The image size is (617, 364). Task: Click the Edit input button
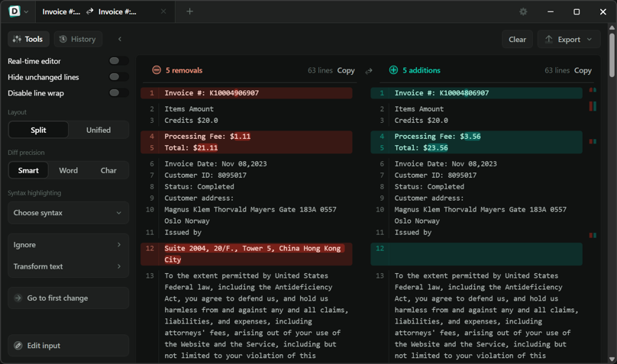(68, 346)
